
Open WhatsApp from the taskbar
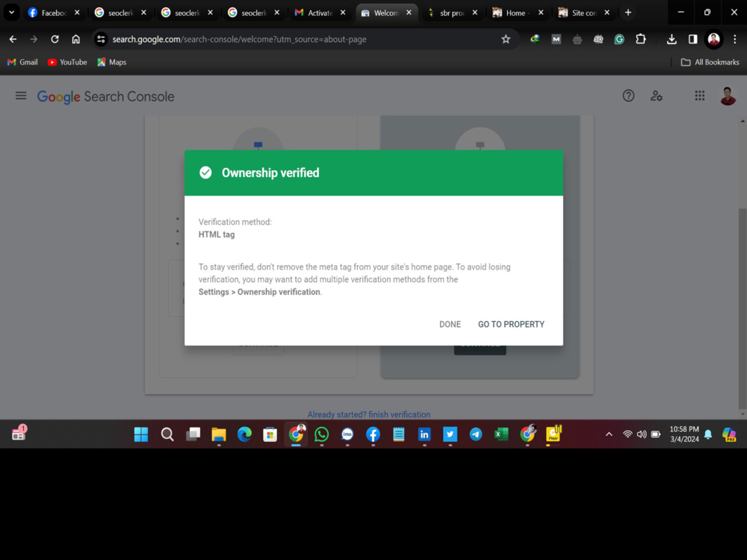[x=321, y=435]
